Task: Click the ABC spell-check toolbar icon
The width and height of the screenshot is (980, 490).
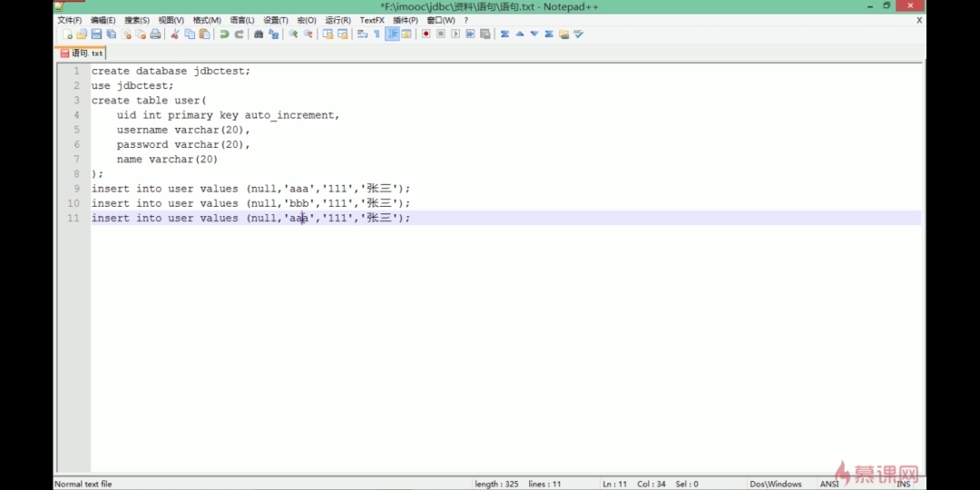Action: pyautogui.click(x=579, y=34)
